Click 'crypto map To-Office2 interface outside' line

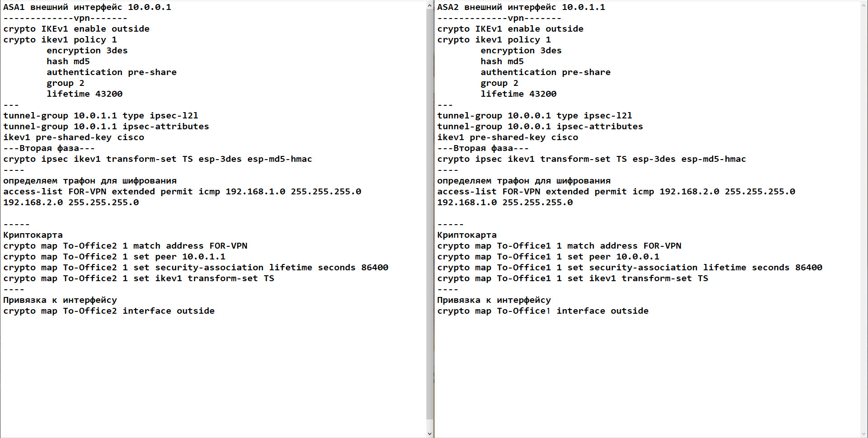pos(109,311)
